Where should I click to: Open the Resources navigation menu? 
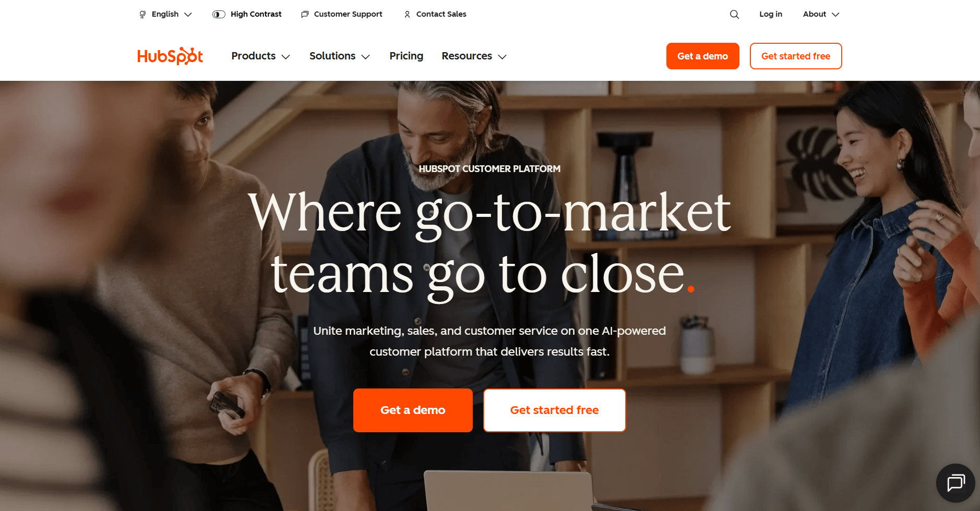pos(474,56)
